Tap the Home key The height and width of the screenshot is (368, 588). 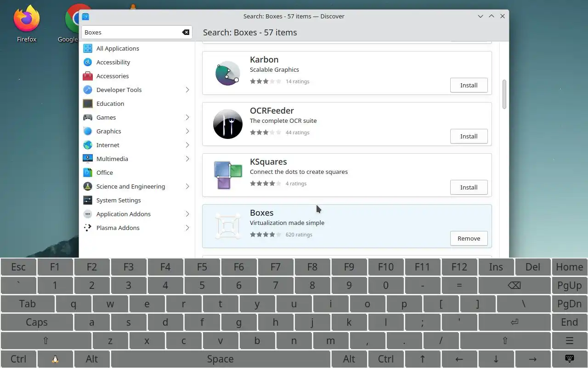(x=570, y=267)
